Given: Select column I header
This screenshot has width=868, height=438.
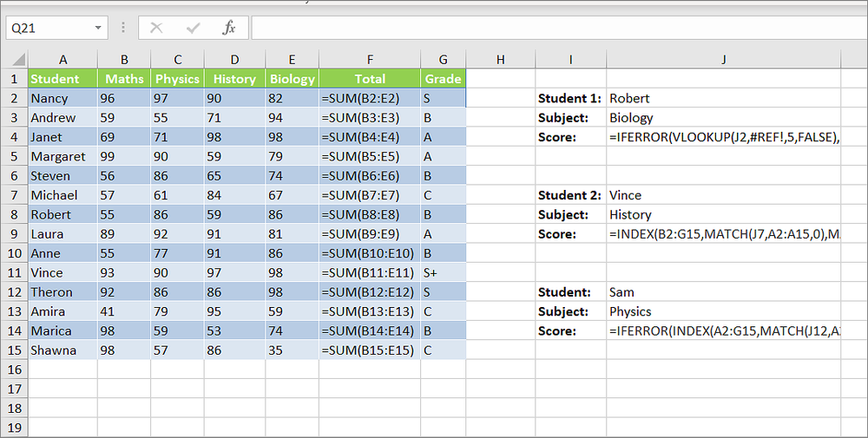Looking at the screenshot, I should tap(571, 60).
